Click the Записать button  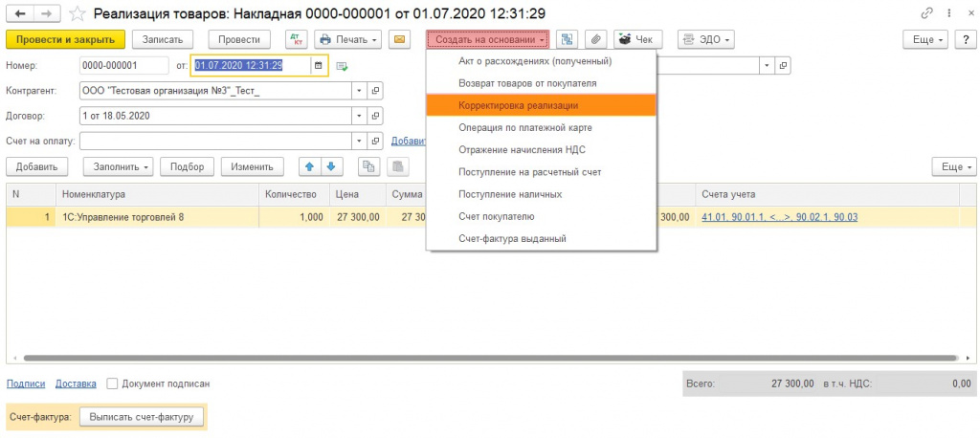163,39
